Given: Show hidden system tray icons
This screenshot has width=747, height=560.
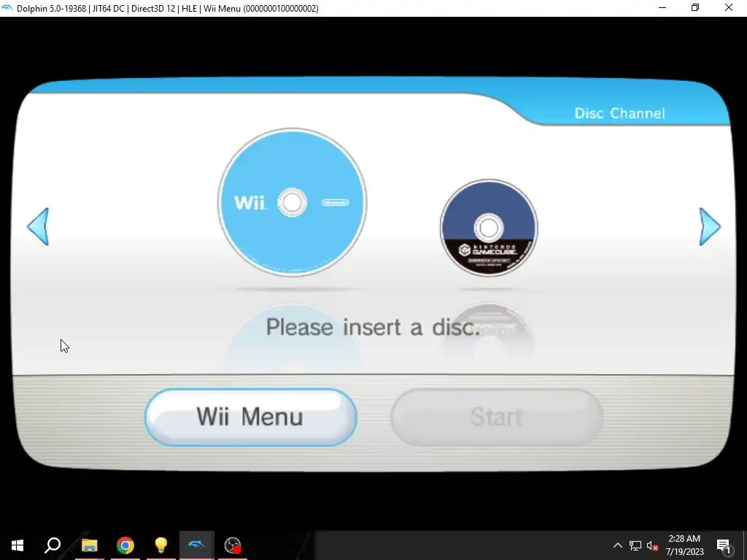Looking at the screenshot, I should tap(617, 545).
